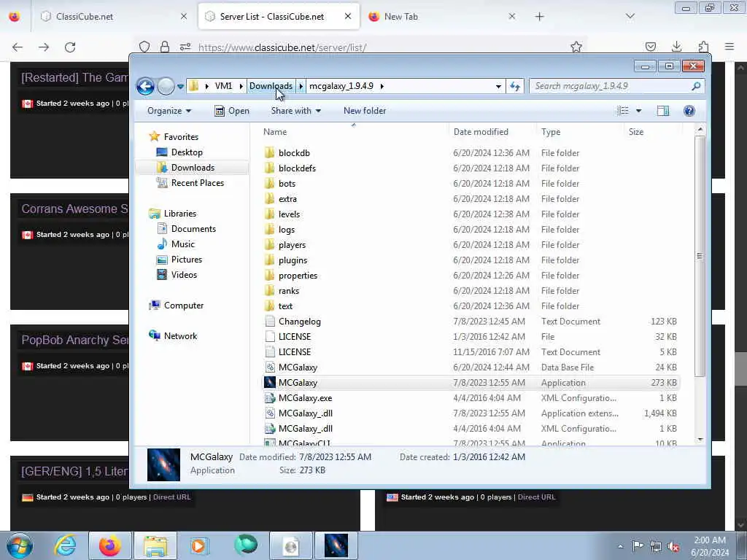Open the view options dropdown arrow
The width and height of the screenshot is (747, 560).
[x=639, y=111]
